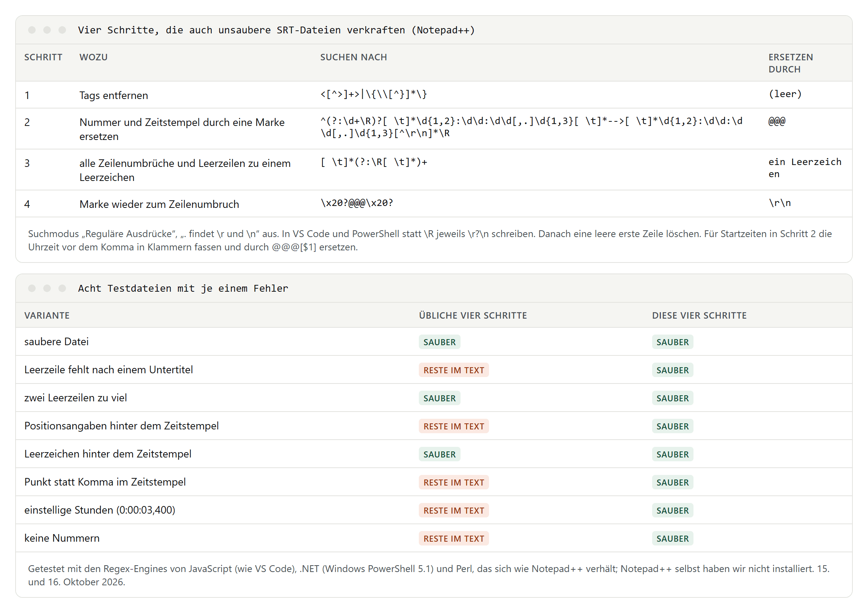Select the 'DIESE VIER SCHRITTE' column header
868x613 pixels.
click(x=699, y=316)
